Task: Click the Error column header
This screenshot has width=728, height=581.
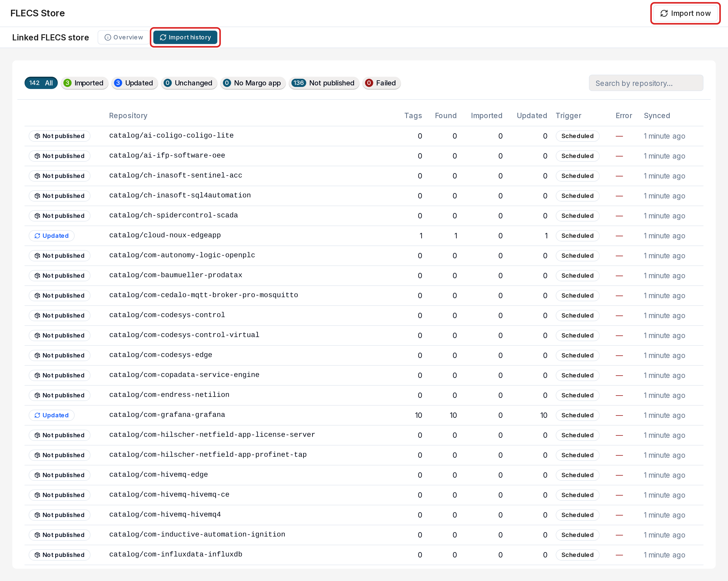Action: click(x=624, y=116)
